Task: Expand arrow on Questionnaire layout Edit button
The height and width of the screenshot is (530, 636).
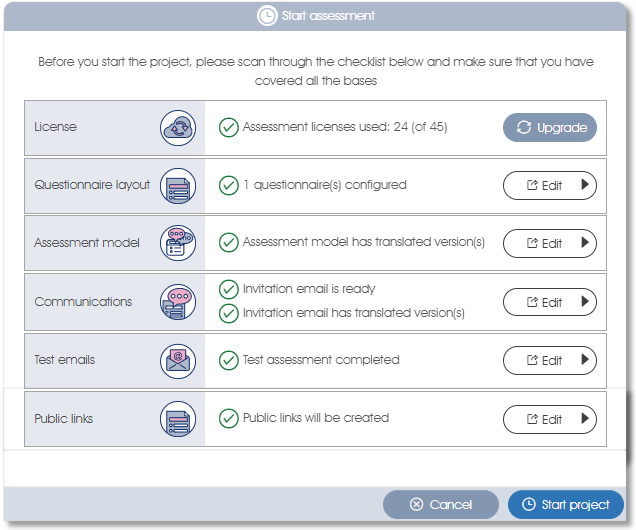Action: point(585,185)
